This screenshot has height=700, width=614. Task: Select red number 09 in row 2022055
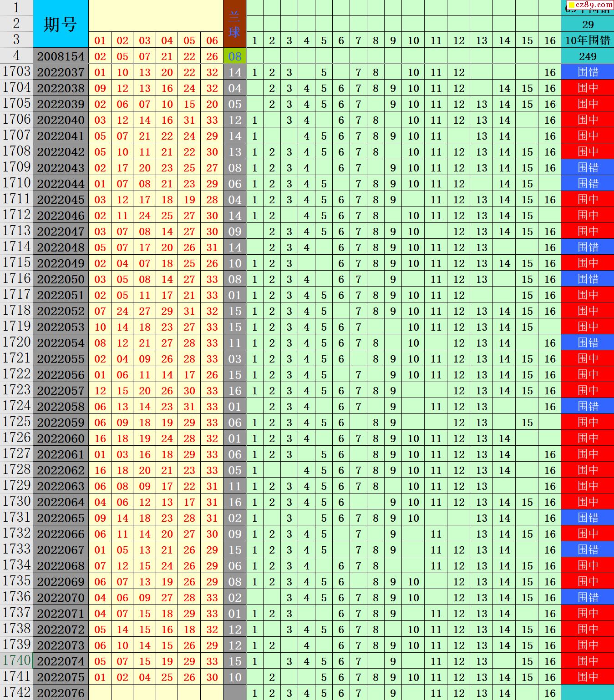[x=145, y=359]
